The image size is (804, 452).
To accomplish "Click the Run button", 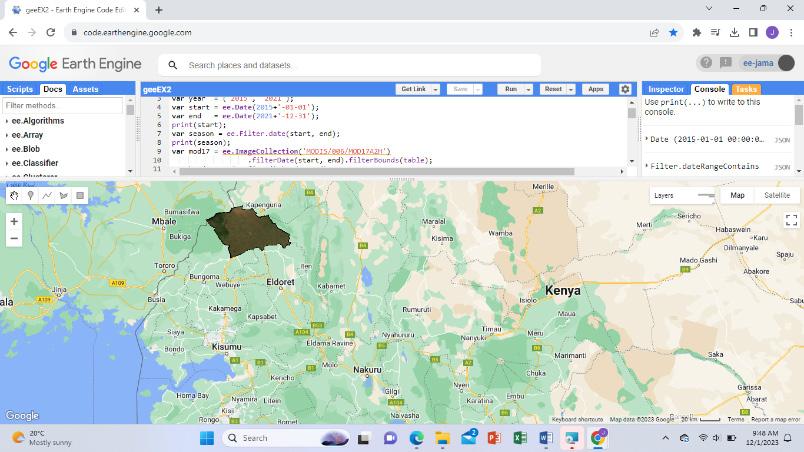I will point(511,89).
